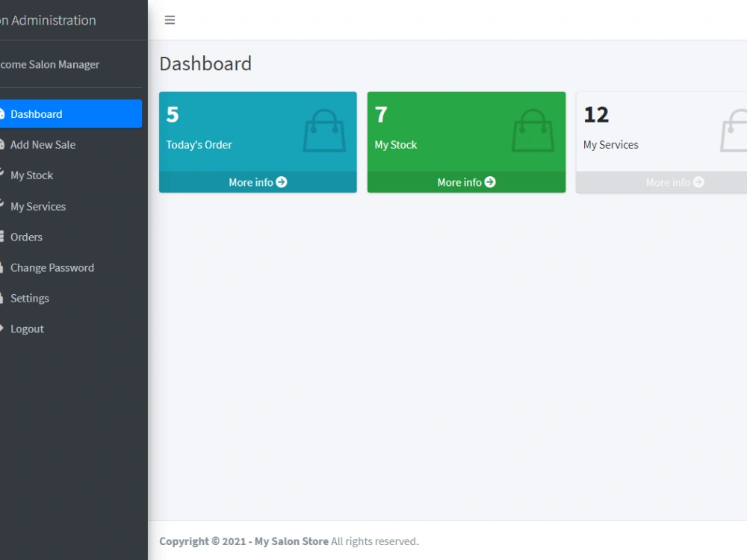The width and height of the screenshot is (747, 560).
Task: Click the number 12 on My Services
Action: [x=596, y=115]
